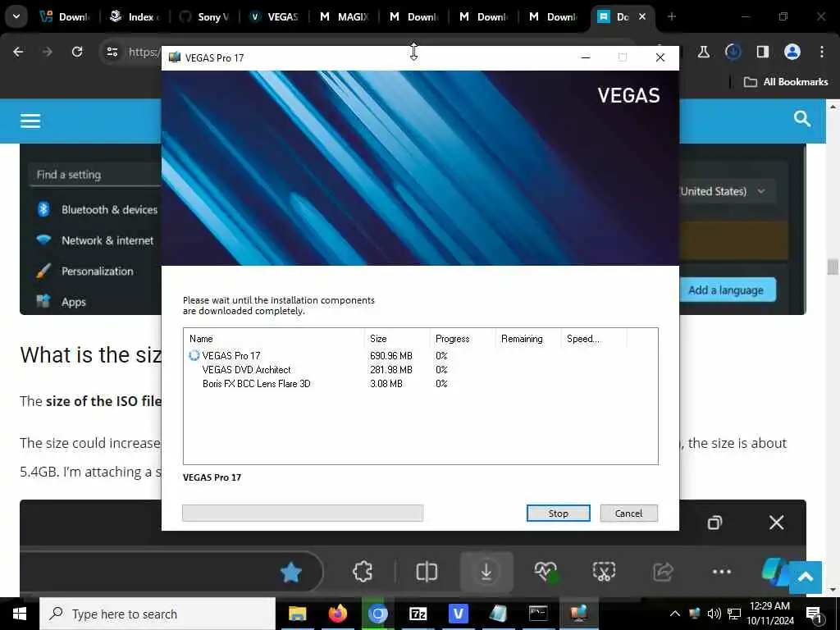Select the VEGAS Pro 17 row

[x=421, y=356]
